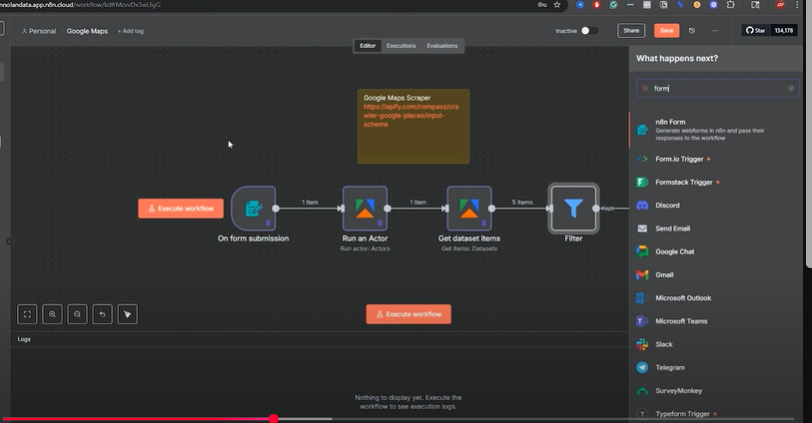
Task: Click the video progress bar playhead
Action: click(273, 419)
